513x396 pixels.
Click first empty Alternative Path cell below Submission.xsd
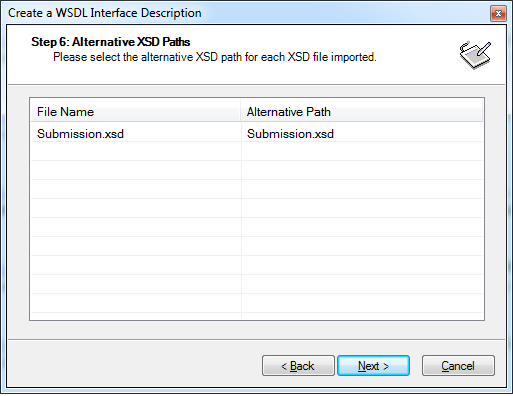362,151
